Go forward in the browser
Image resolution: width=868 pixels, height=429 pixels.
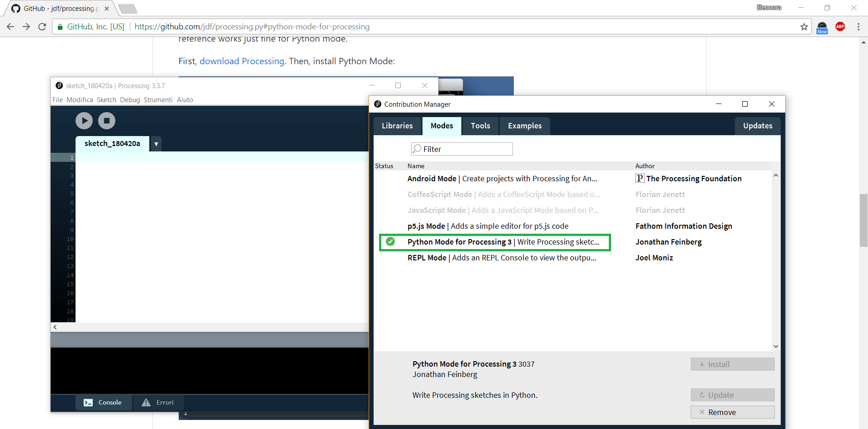[26, 27]
